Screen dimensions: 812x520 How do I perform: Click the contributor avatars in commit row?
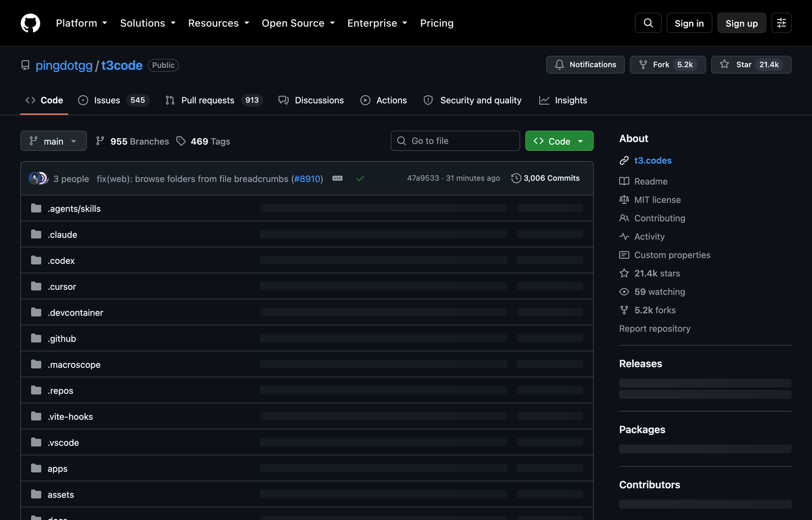[x=39, y=179]
